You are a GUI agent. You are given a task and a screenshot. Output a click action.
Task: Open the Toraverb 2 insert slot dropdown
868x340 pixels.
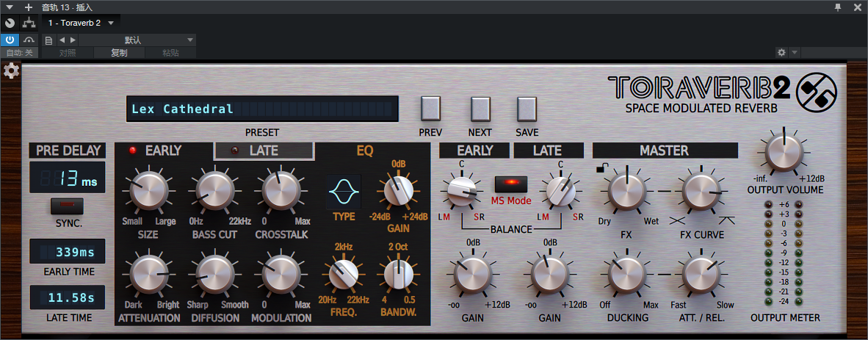tap(81, 23)
